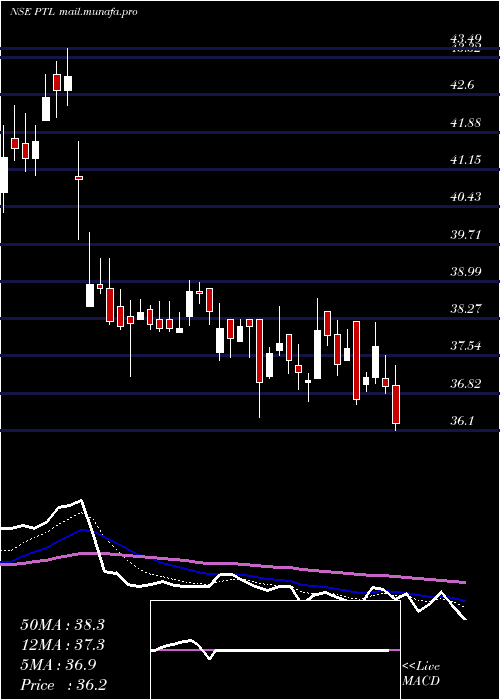Click the long red candle touching 36.82 line
Viewport: 500px width, 700px height.
pyautogui.click(x=356, y=360)
